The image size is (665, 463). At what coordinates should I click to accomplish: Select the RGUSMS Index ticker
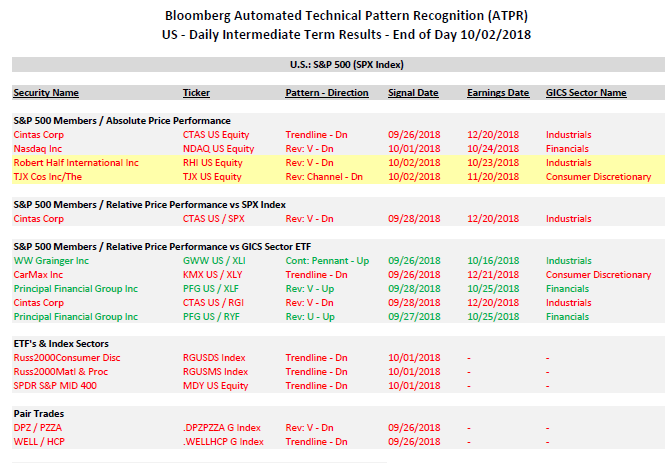coord(215,372)
